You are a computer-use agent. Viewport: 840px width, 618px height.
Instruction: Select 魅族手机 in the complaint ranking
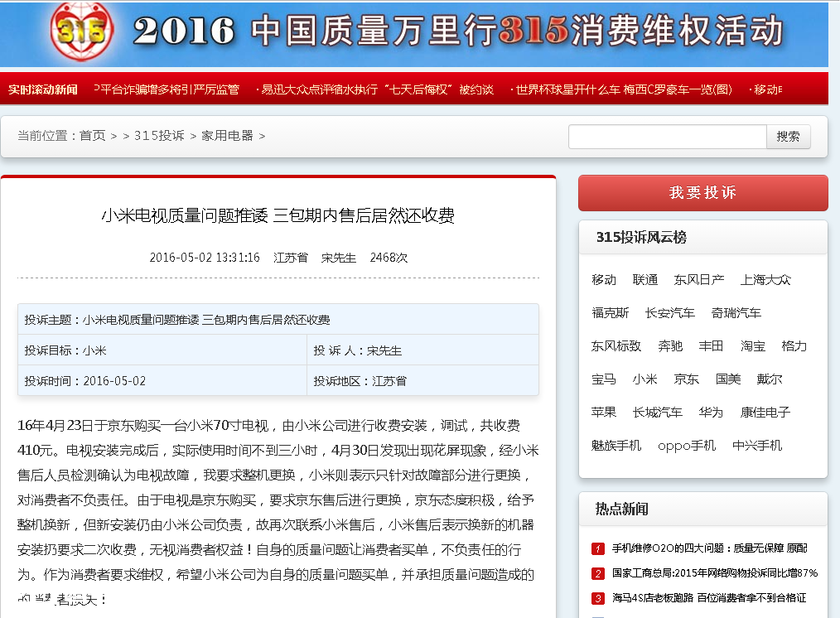coord(616,446)
